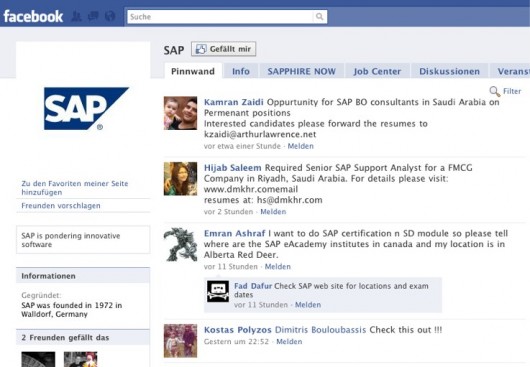Click 'SAP is pondering innovative software' box
This screenshot has height=367, width=530.
(83, 240)
